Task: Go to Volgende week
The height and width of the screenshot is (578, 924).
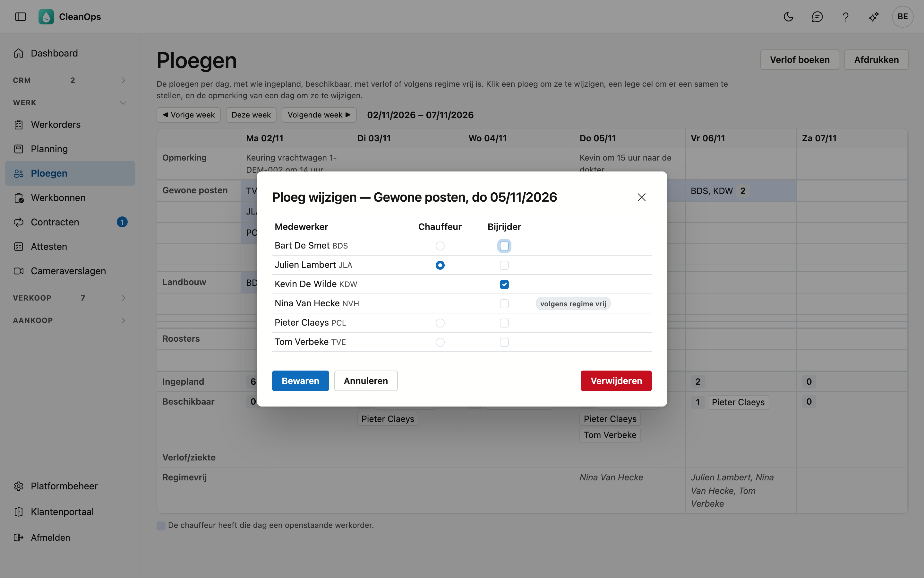Action: click(319, 115)
